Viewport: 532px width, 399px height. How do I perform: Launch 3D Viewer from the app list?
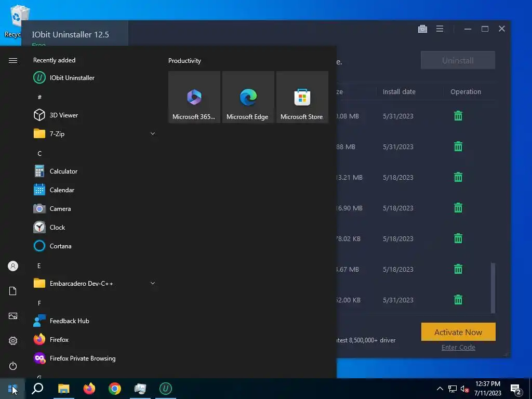point(94,115)
